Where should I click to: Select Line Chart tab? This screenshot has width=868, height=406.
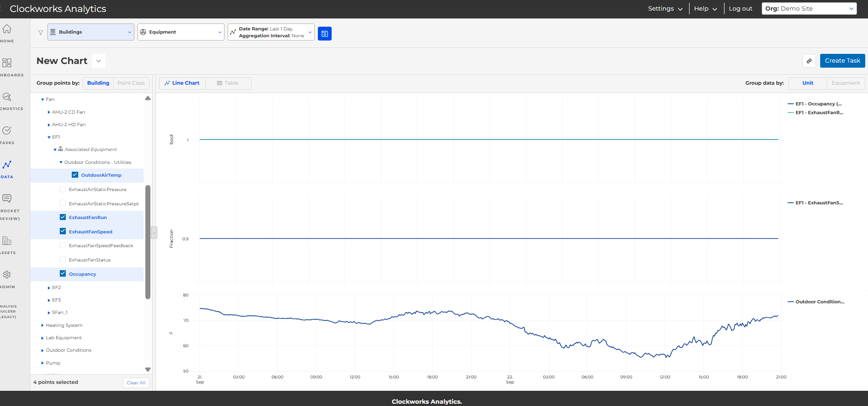pyautogui.click(x=182, y=83)
